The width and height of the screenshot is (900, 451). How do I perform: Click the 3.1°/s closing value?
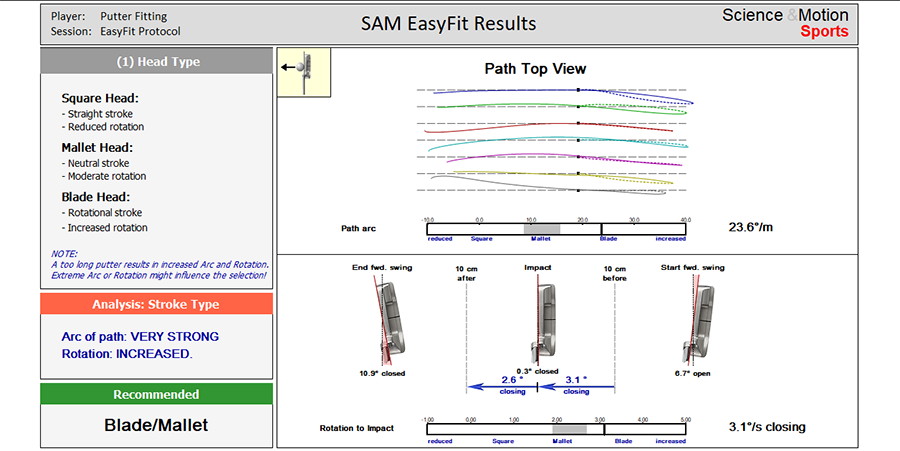[x=767, y=427]
